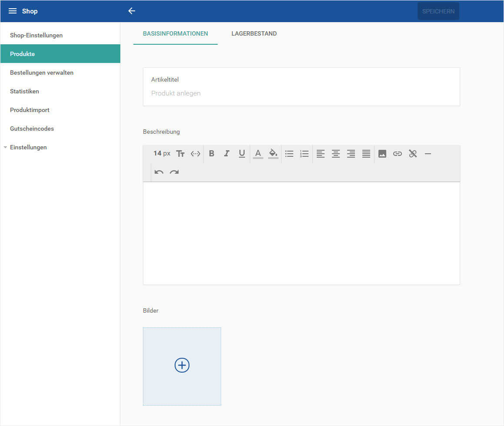The width and height of the screenshot is (504, 426).
Task: Click the Speichern button
Action: pyautogui.click(x=438, y=11)
